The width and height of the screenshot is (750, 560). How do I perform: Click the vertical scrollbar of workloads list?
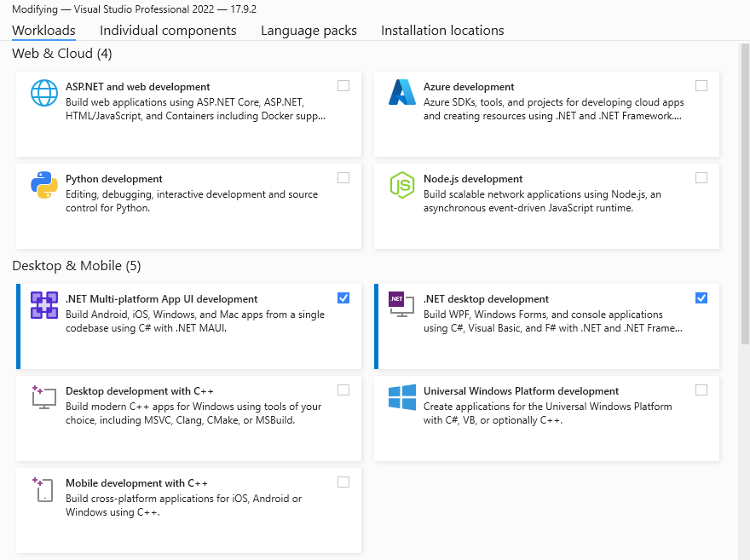(x=745, y=196)
